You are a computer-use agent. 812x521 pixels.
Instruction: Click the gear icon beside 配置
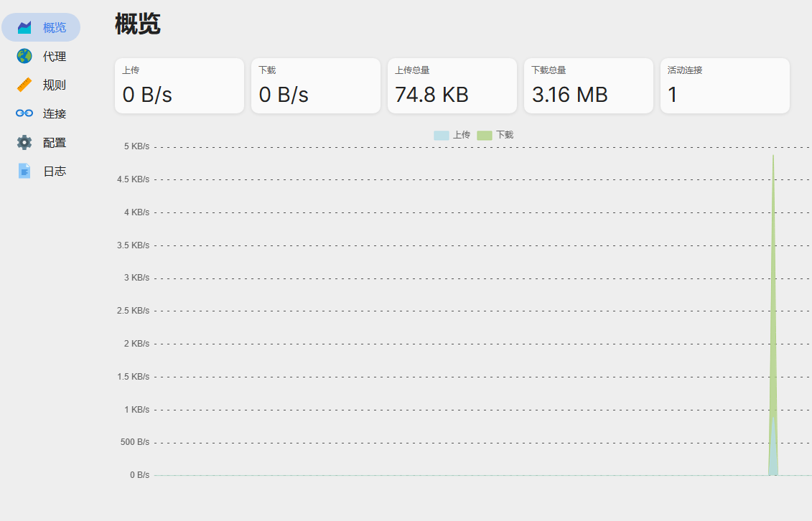point(24,142)
